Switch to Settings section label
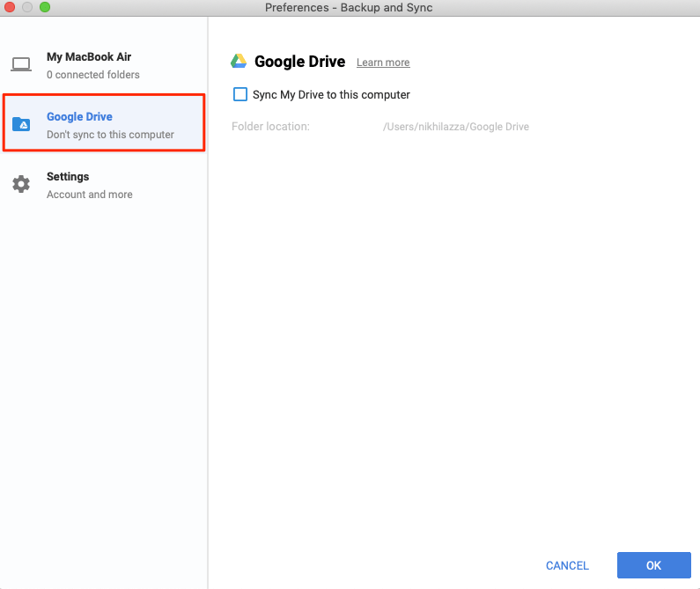Image resolution: width=700 pixels, height=589 pixels. [x=68, y=176]
